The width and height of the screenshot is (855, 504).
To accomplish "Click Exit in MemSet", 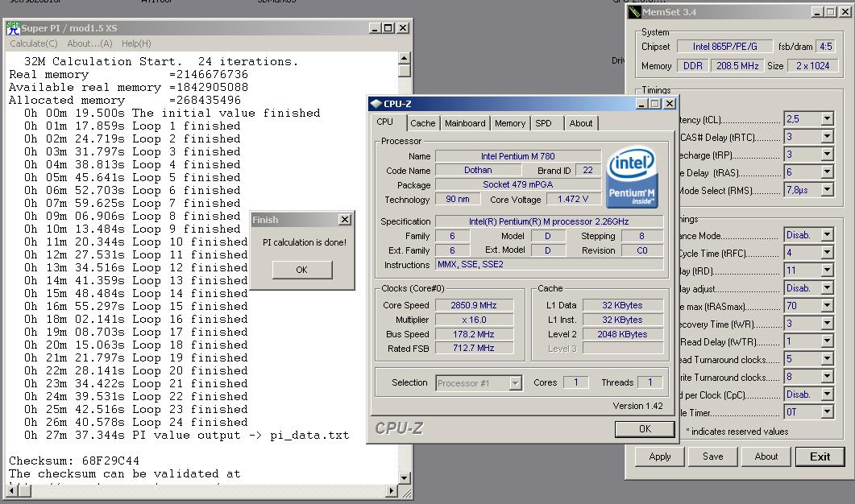I will pyautogui.click(x=820, y=456).
